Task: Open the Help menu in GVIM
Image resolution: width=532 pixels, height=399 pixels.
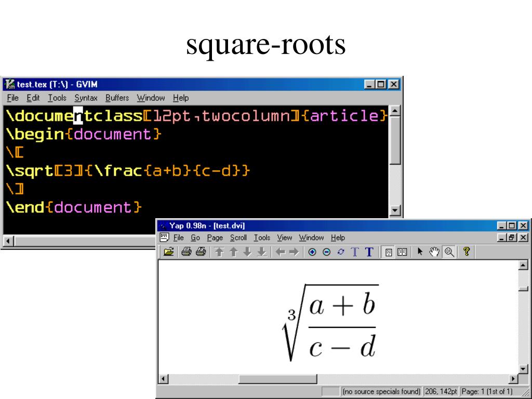Action: [180, 98]
